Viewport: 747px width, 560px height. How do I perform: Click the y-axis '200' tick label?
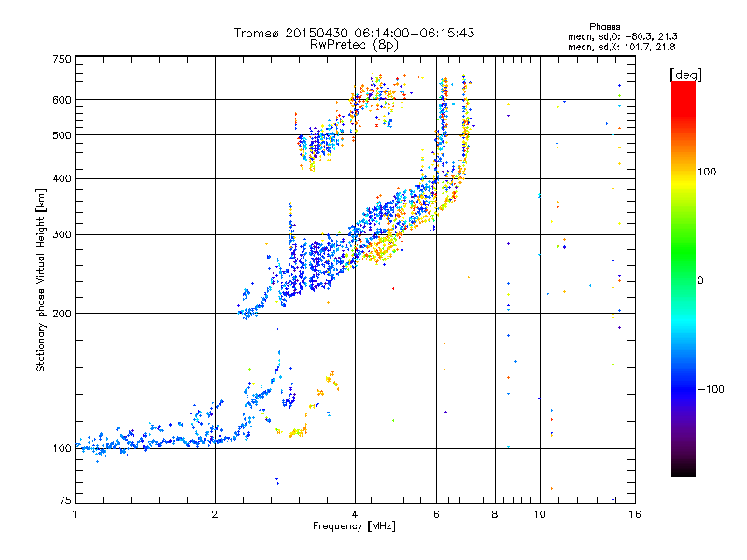[62, 314]
